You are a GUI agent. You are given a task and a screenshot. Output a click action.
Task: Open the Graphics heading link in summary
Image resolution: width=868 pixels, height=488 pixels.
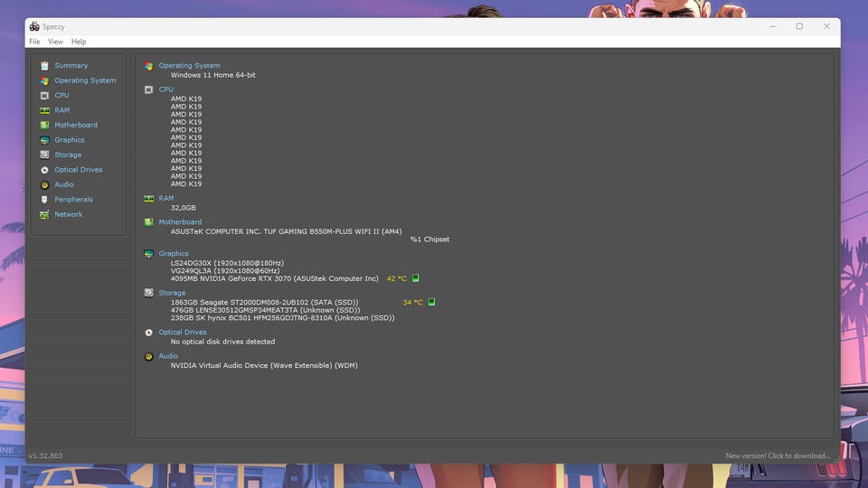pyautogui.click(x=174, y=253)
